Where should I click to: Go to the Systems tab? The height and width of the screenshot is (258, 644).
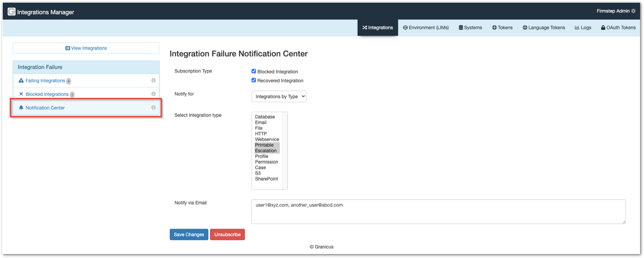tap(470, 28)
